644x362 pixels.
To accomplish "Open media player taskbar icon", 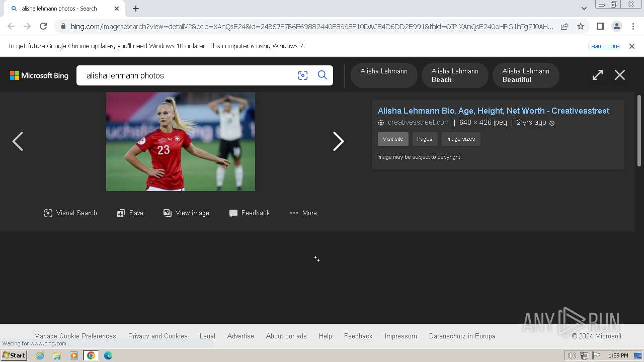I will tap(74, 355).
